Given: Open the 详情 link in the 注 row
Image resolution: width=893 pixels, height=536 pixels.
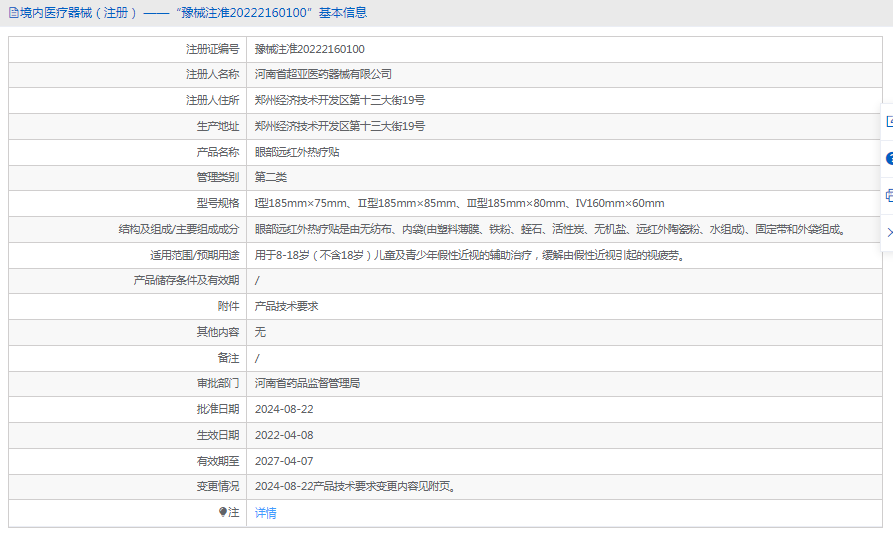Looking at the screenshot, I should 265,513.
